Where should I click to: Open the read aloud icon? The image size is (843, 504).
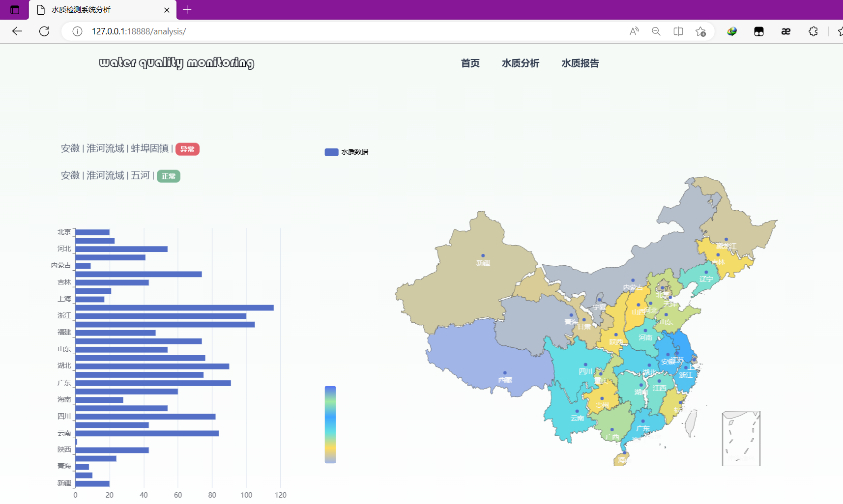tap(634, 31)
